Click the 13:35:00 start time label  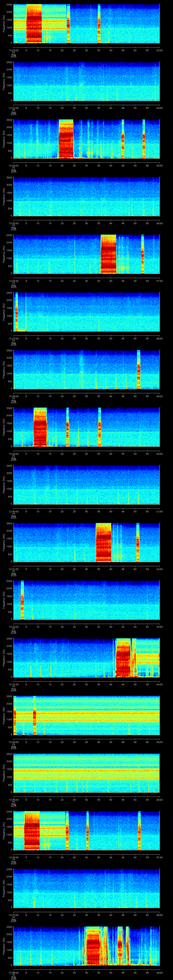13,799
